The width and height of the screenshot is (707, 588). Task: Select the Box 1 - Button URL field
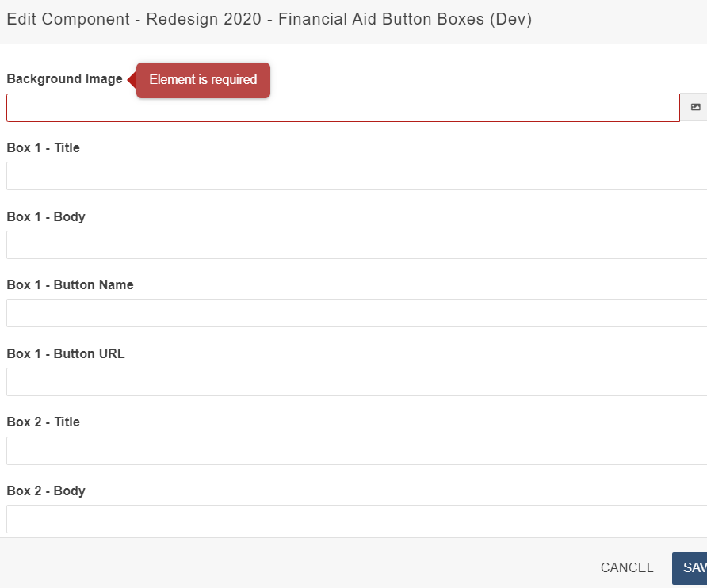(357, 382)
